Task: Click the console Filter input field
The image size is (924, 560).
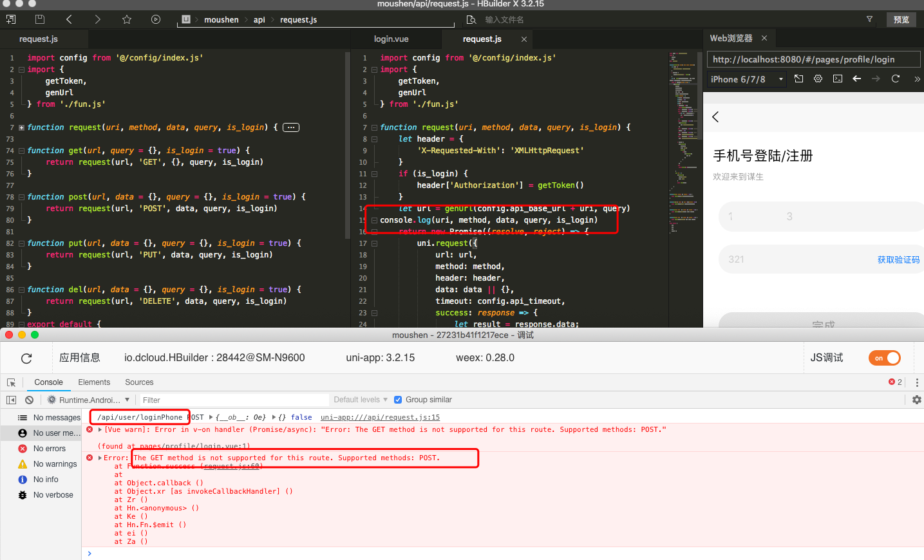Action: point(232,400)
